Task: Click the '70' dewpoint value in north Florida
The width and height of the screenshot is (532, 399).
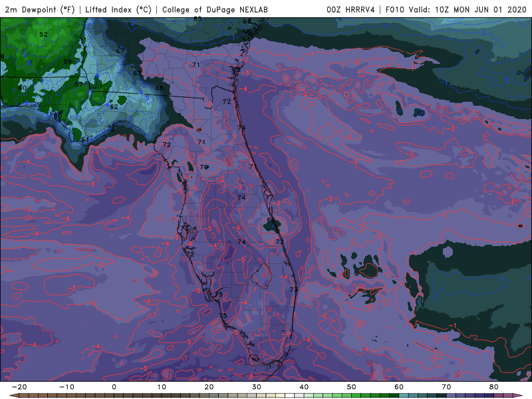Action: (203, 167)
